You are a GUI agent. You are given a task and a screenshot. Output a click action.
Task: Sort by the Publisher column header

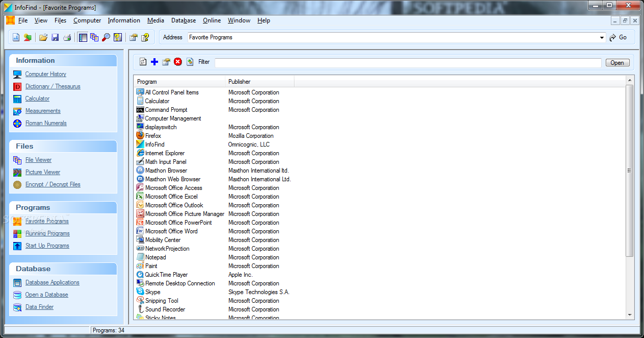point(260,82)
